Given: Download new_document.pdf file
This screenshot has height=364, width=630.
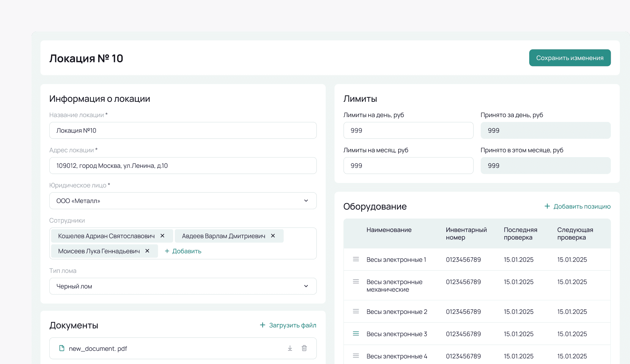Looking at the screenshot, I should tap(290, 348).
